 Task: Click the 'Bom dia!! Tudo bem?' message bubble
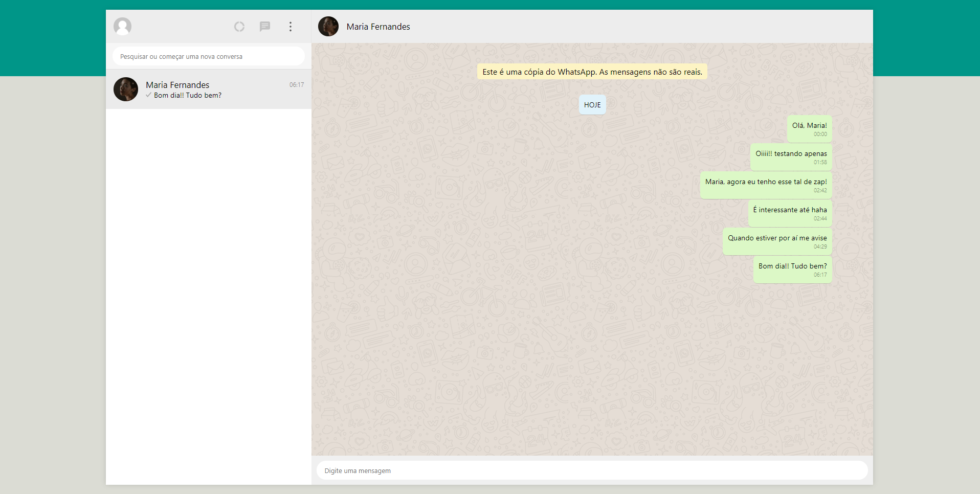[792, 269]
